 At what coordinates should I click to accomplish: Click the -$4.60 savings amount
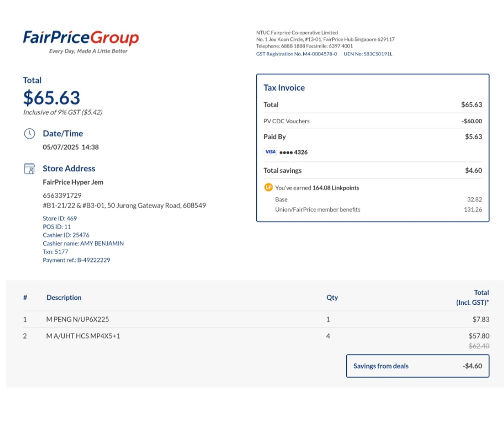click(472, 366)
